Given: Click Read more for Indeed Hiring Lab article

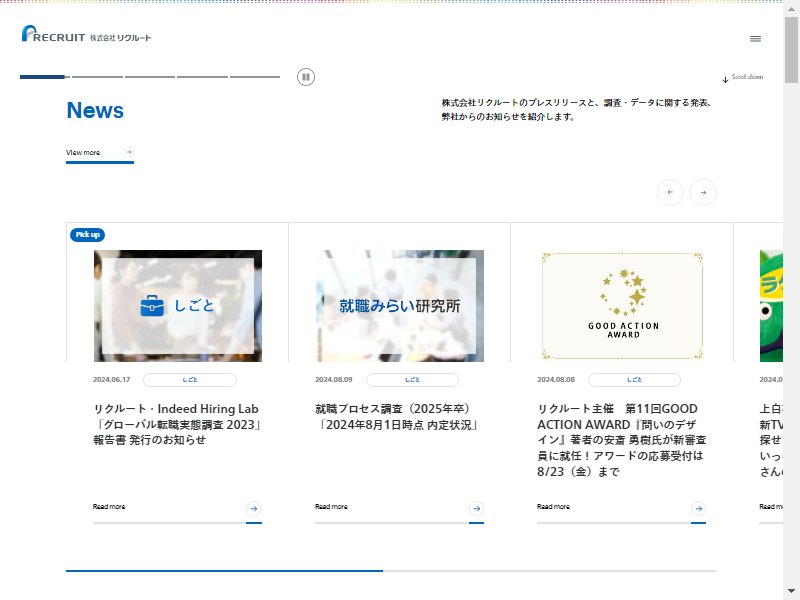Looking at the screenshot, I should tap(109, 507).
